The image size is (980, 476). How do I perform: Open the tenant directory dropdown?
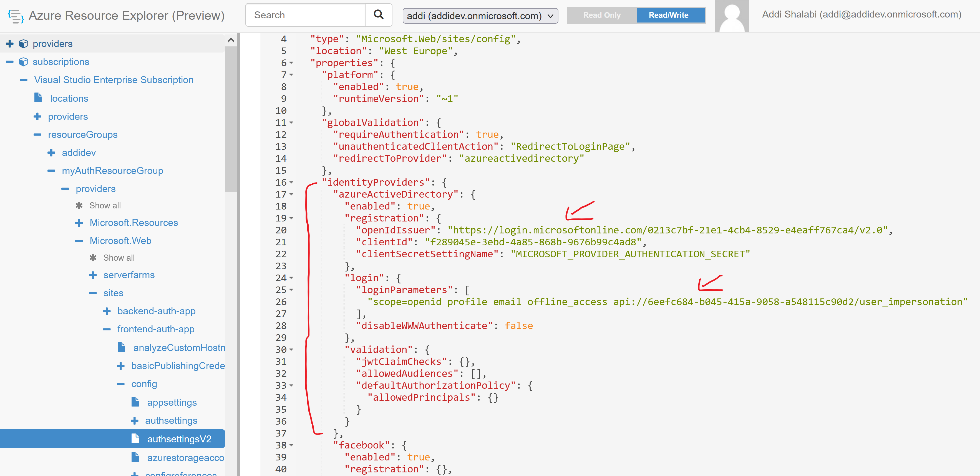pos(550,16)
